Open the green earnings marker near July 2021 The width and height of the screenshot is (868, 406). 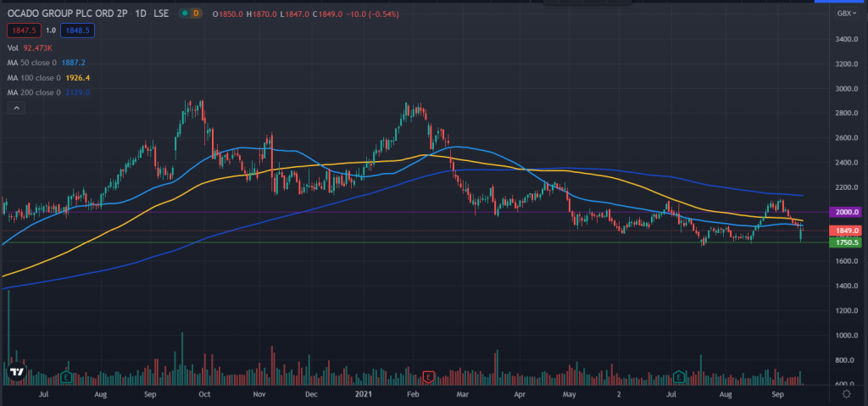coord(679,377)
